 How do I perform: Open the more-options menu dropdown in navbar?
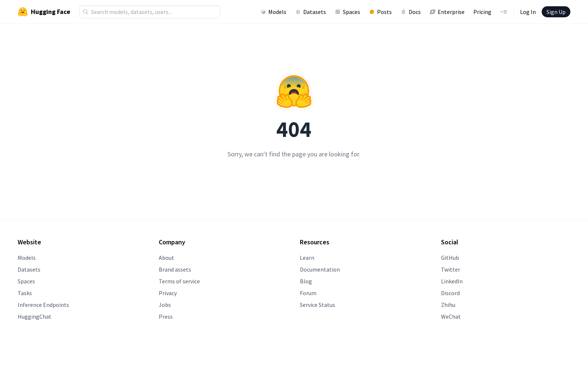(x=503, y=12)
